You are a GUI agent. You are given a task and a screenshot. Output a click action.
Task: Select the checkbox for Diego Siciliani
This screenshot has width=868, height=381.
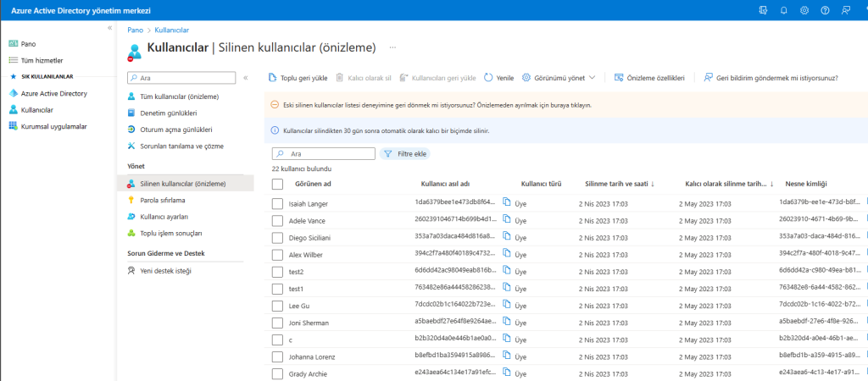click(x=277, y=237)
